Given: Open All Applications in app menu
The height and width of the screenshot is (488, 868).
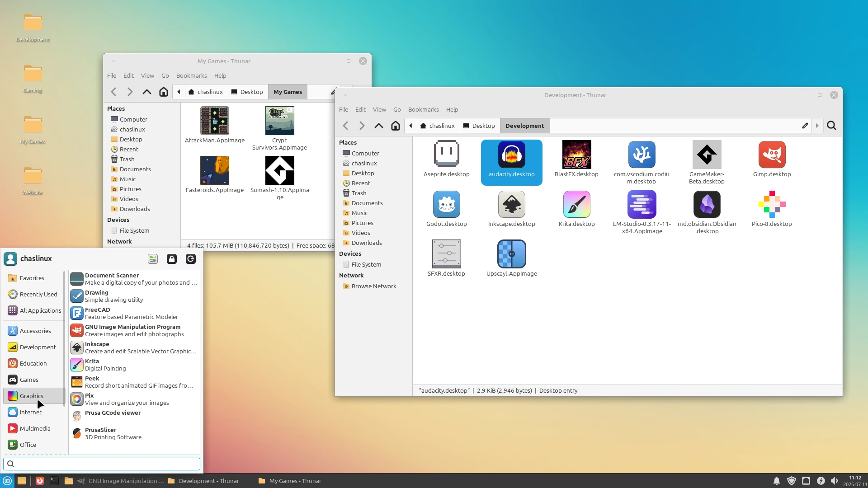Looking at the screenshot, I should 33,310.
